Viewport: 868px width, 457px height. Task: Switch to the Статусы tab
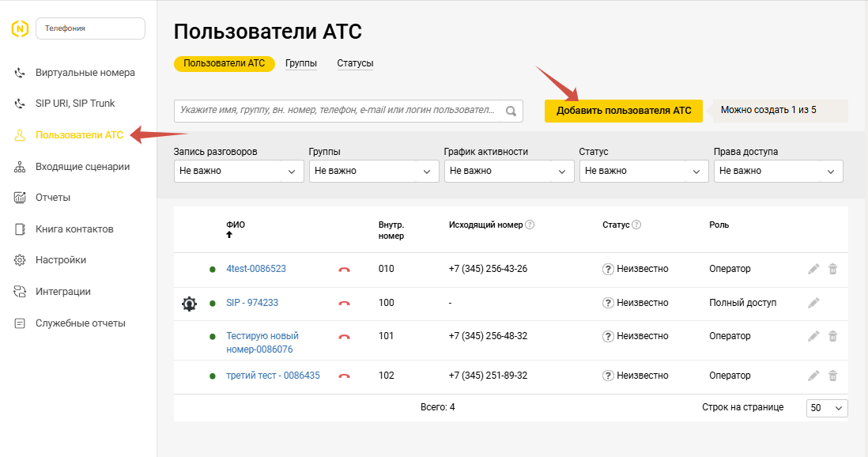[355, 64]
